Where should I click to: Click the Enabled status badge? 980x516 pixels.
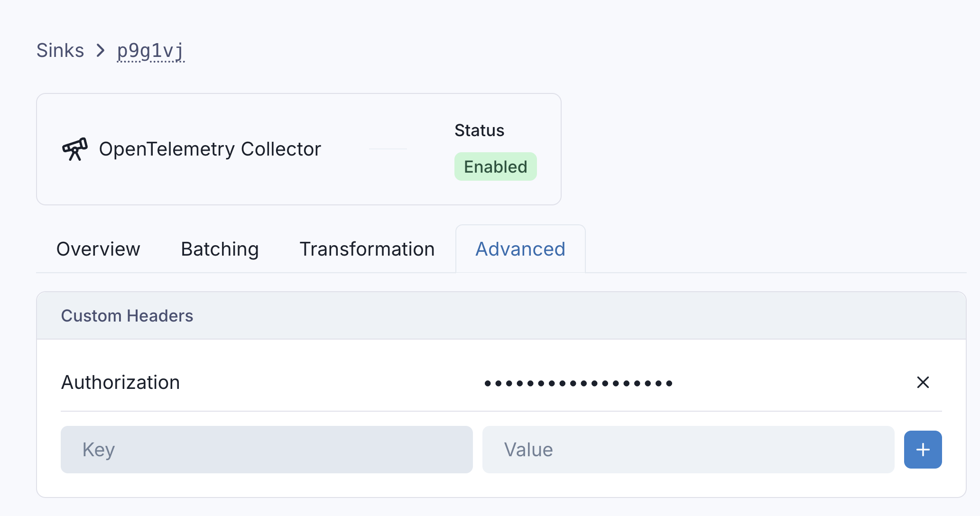point(495,166)
